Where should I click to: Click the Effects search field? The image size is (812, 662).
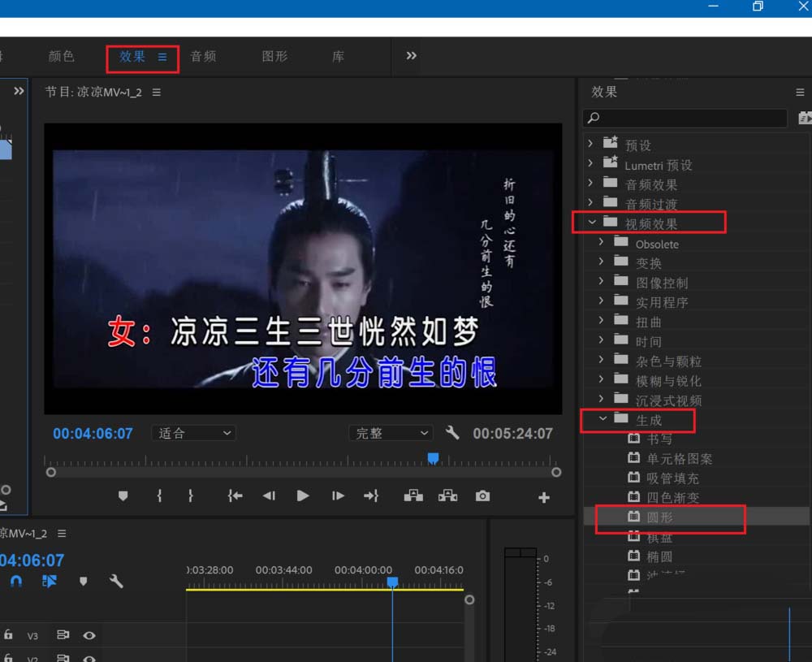(685, 118)
